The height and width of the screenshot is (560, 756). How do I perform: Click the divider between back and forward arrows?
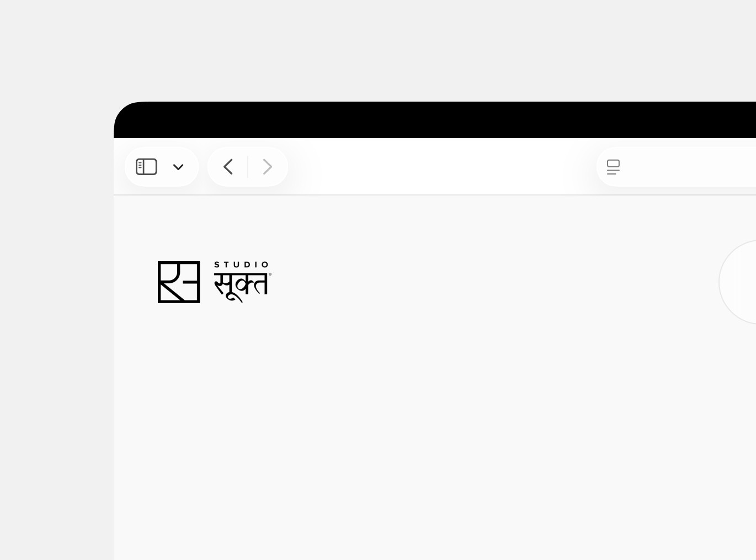[x=248, y=167]
